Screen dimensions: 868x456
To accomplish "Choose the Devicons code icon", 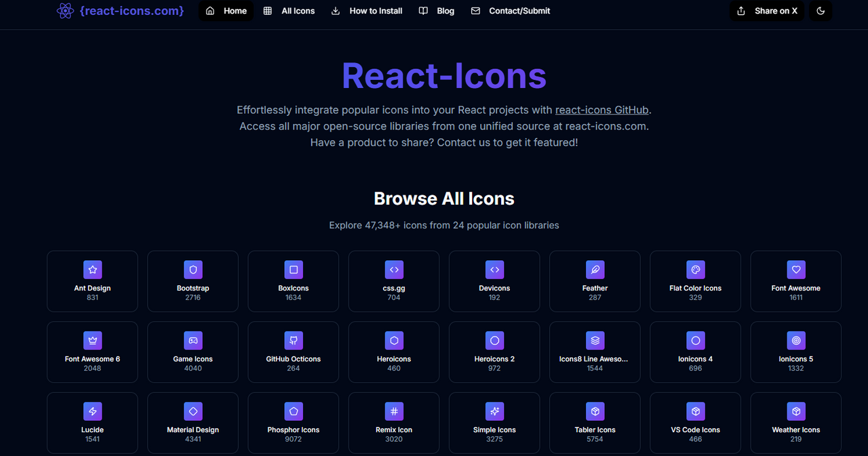I will tap(494, 270).
